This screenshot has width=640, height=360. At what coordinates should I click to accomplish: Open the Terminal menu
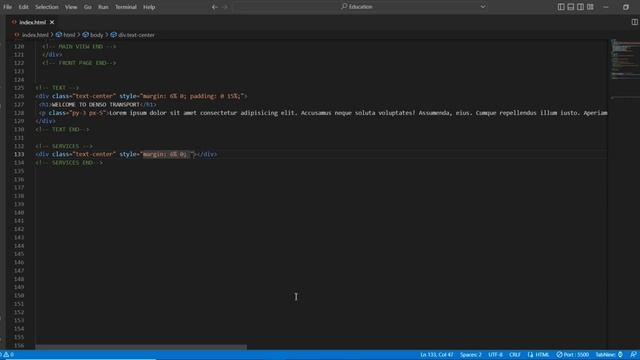[125, 7]
